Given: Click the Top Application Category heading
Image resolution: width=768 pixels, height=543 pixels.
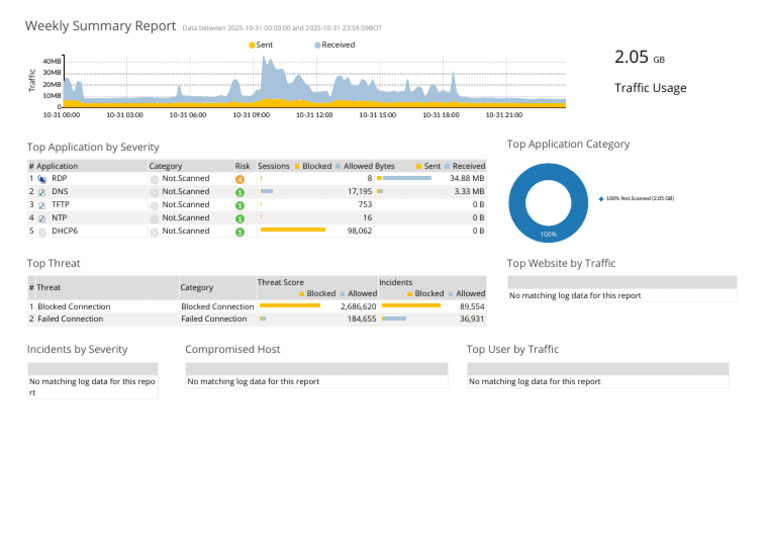Looking at the screenshot, I should pyautogui.click(x=568, y=144).
